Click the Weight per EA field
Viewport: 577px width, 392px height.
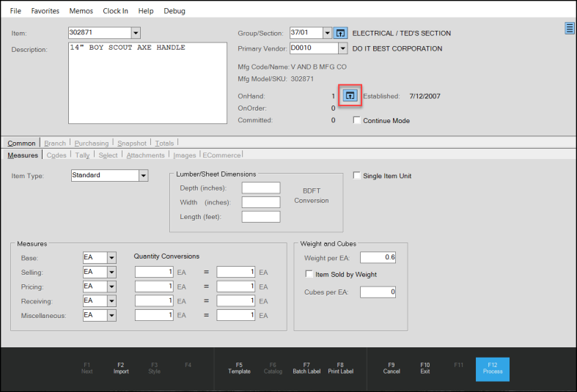point(378,257)
